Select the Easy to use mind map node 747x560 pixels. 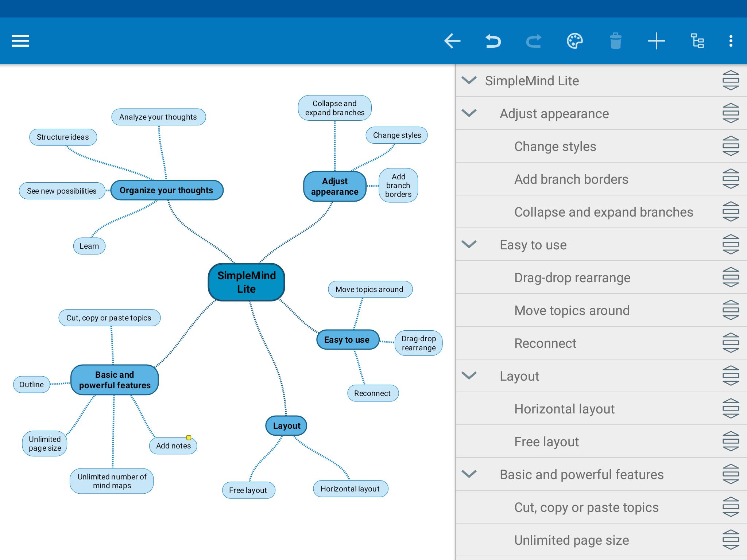(x=348, y=340)
